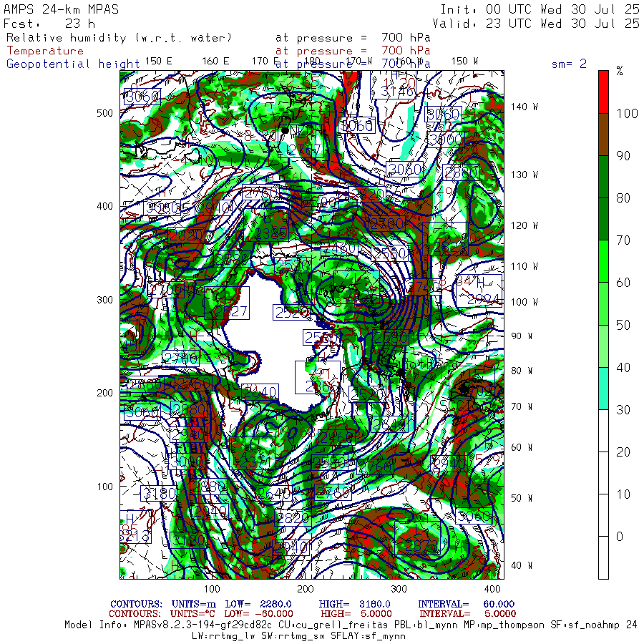Click the '40 W' longitude label

coord(522,565)
